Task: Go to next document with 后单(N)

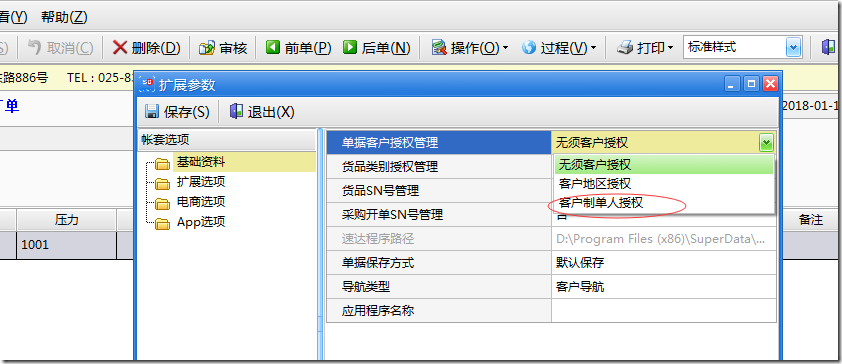Action: tap(377, 48)
